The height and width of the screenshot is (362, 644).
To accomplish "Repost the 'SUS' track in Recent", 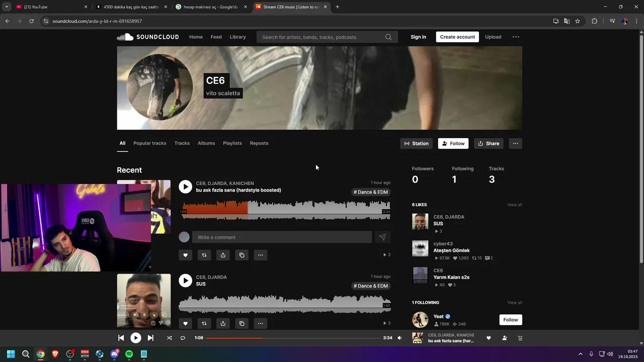I will (204, 323).
